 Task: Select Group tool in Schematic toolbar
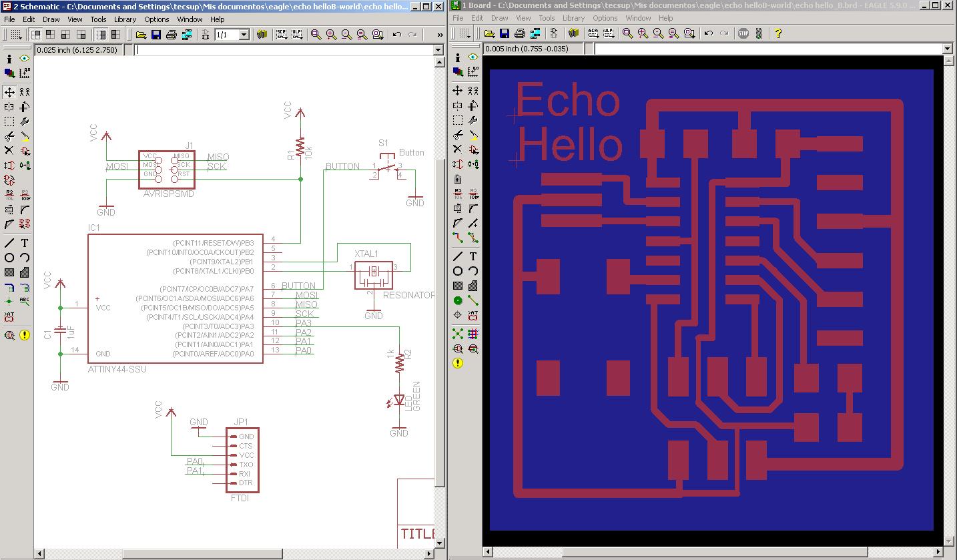pos(9,121)
